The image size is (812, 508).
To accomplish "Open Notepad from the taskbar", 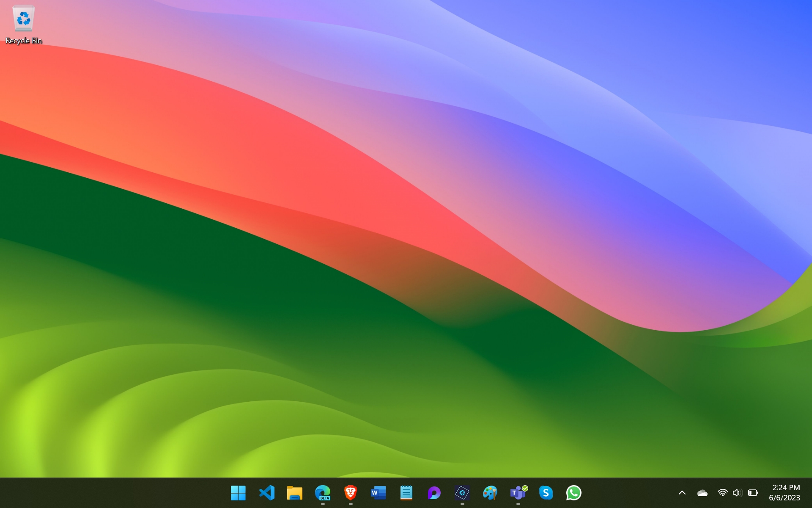I will pos(406,492).
